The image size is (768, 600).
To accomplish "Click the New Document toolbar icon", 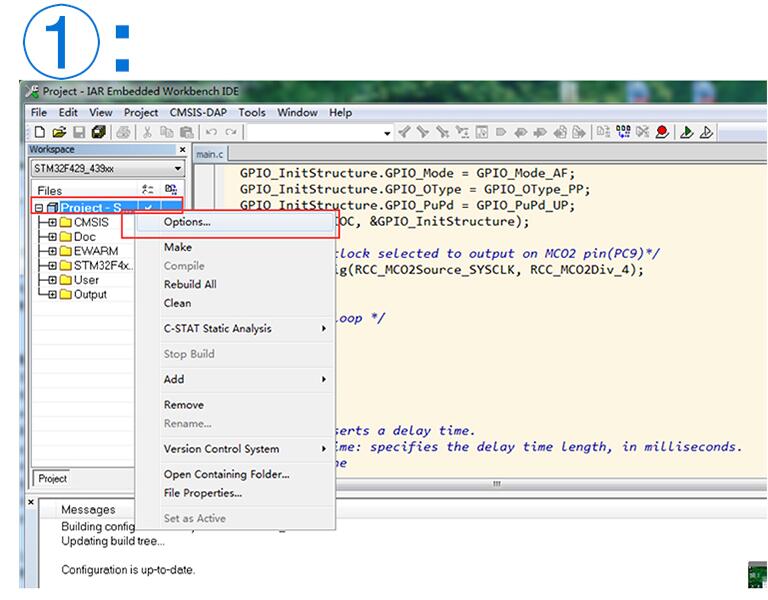I will 38,132.
